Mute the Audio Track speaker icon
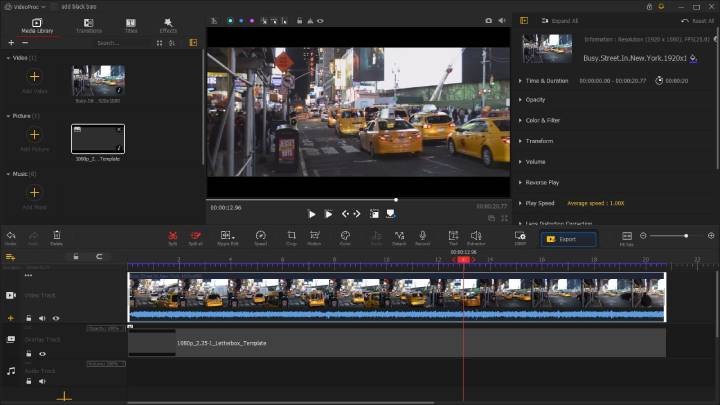 point(42,381)
